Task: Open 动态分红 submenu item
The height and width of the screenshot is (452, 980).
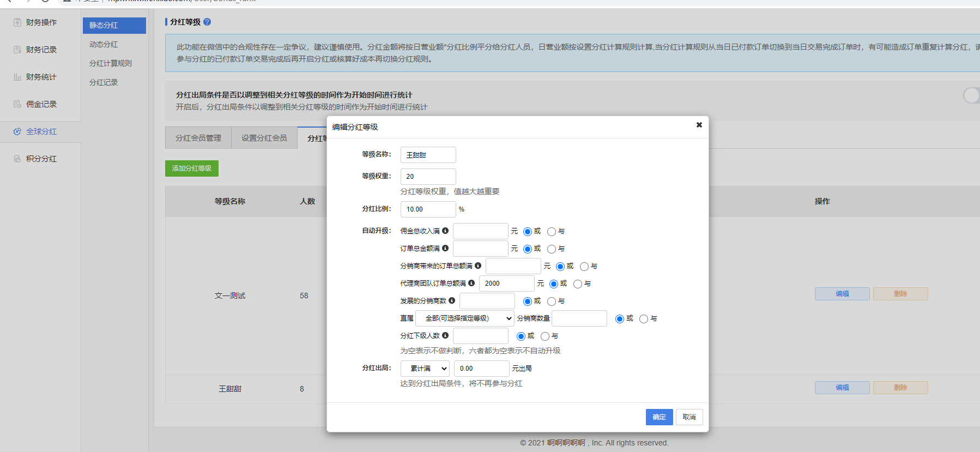Action: click(x=104, y=44)
